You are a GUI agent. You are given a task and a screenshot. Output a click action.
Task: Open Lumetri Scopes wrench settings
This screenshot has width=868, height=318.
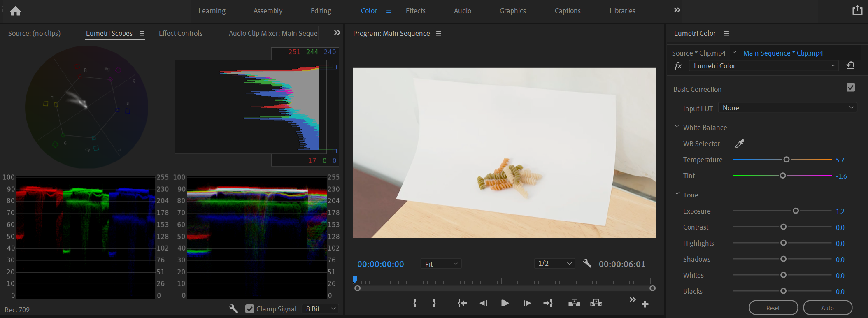[233, 309]
